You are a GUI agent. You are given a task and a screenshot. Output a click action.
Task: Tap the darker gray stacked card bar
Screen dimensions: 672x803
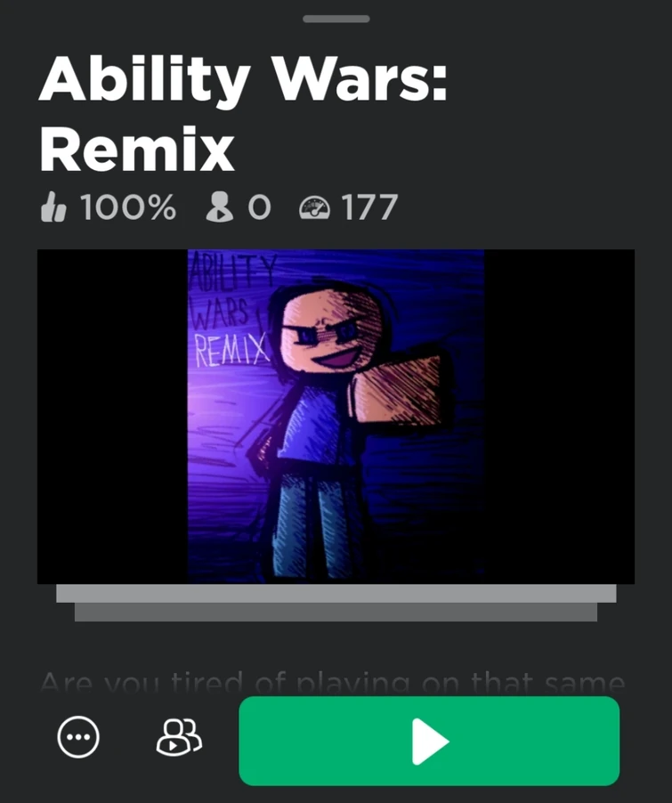tap(336, 612)
